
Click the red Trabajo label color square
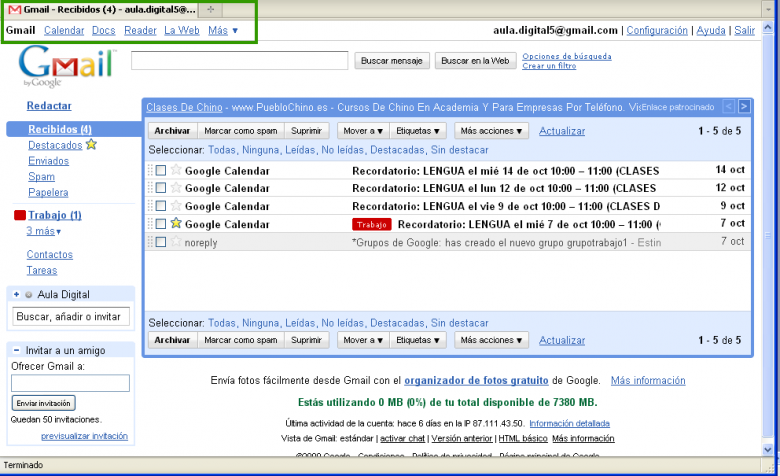click(19, 215)
